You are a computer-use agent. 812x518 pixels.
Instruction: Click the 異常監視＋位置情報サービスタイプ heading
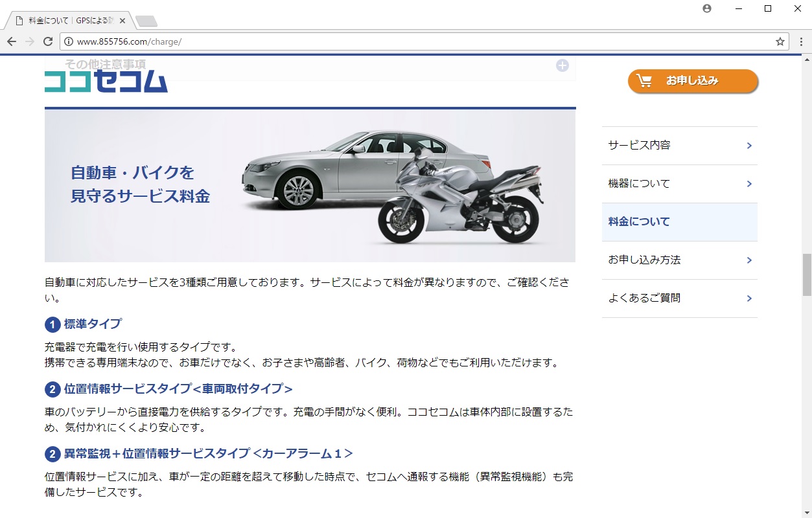coord(208,454)
